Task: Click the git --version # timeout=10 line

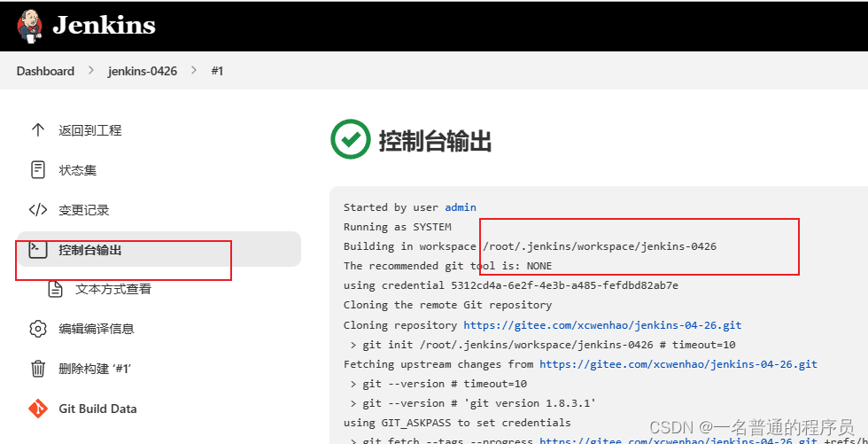Action: pos(438,384)
